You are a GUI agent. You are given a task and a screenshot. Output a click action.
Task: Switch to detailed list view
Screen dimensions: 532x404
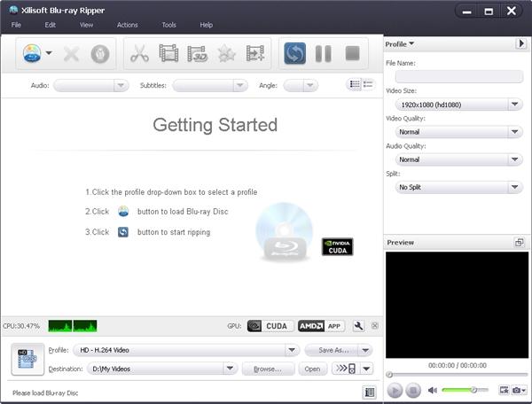[368, 84]
